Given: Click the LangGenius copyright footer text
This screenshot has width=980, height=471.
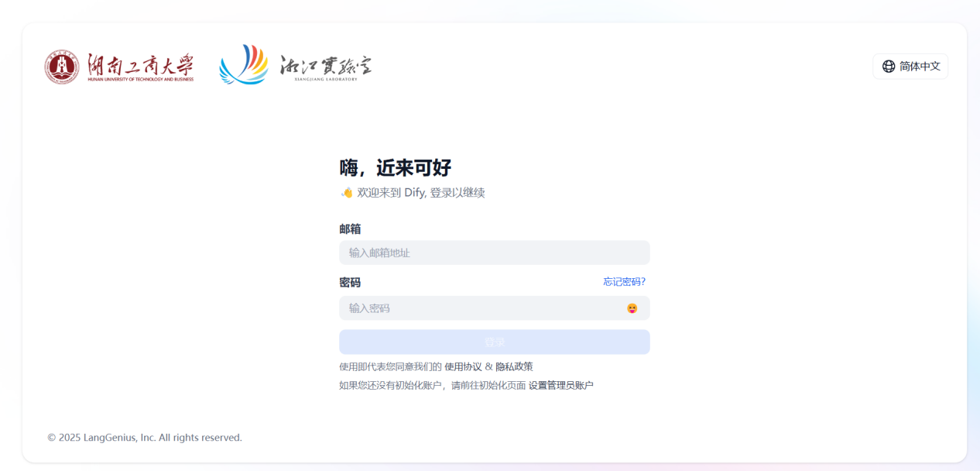Looking at the screenshot, I should point(145,438).
